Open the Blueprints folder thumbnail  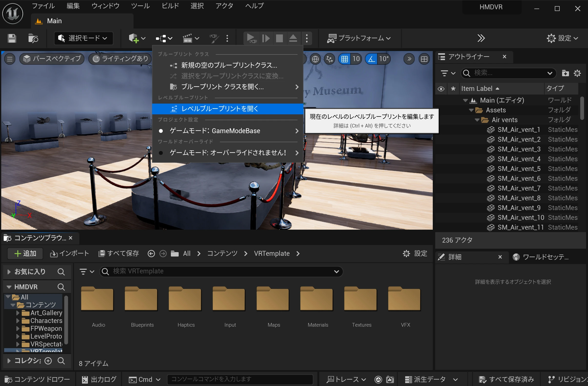click(141, 299)
